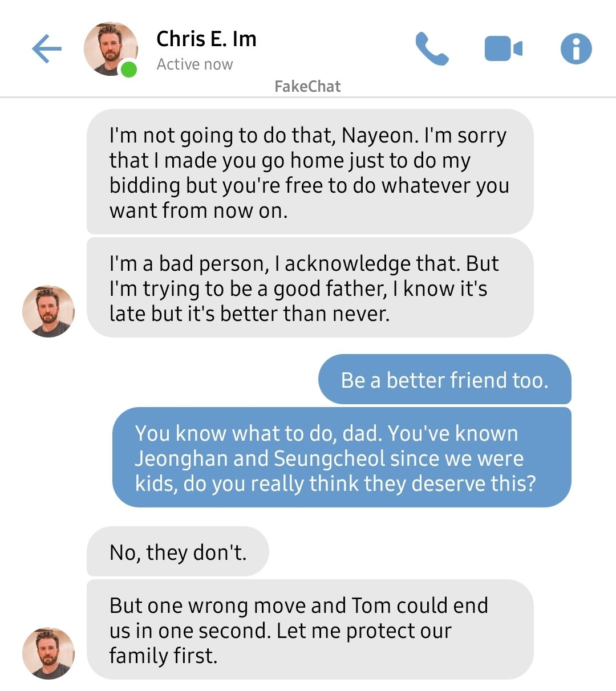
Task: Start a video call with camera icon
Action: click(x=503, y=49)
